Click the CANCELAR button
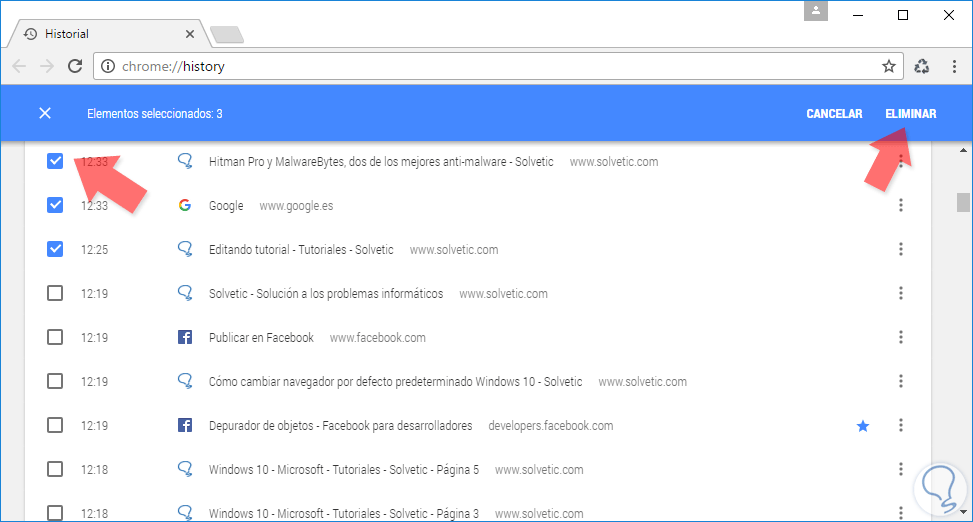The image size is (973, 522). [x=834, y=114]
